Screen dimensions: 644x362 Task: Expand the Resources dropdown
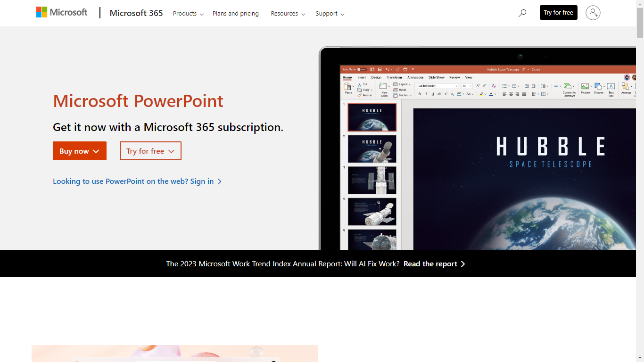click(288, 14)
